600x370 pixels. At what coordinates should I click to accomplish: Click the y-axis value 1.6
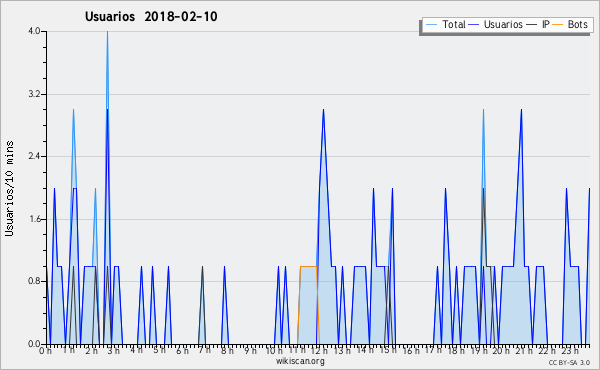pyautogui.click(x=34, y=219)
